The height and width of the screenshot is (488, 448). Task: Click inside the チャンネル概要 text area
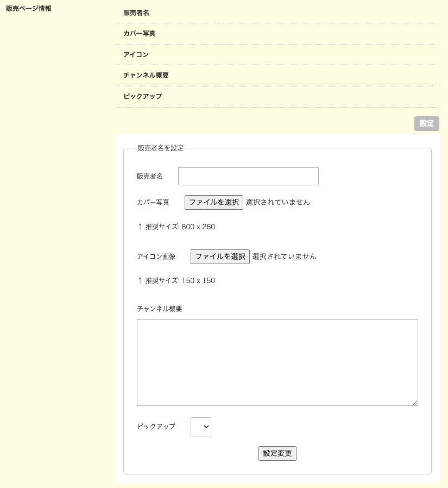pos(277,362)
